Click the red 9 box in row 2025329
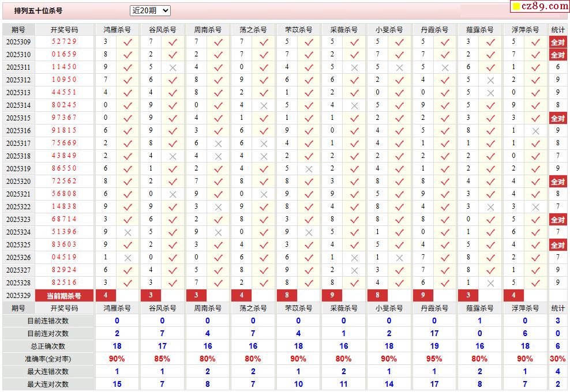The width and height of the screenshot is (570, 392). (332, 296)
